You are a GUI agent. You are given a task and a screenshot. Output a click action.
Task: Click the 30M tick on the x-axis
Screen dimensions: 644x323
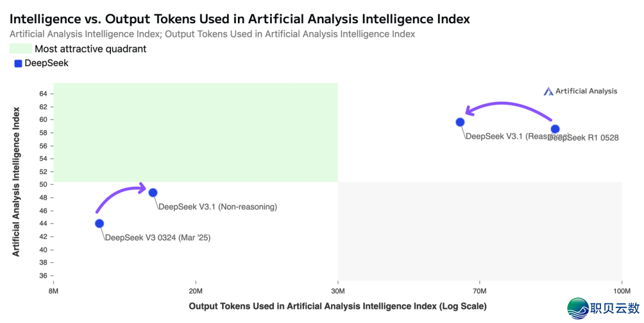[x=338, y=291]
